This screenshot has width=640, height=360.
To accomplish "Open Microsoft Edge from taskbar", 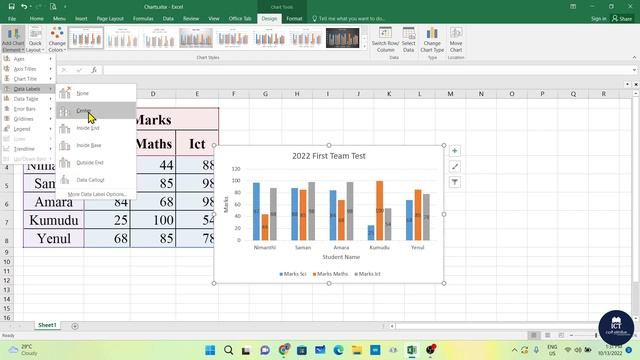I will click(338, 350).
